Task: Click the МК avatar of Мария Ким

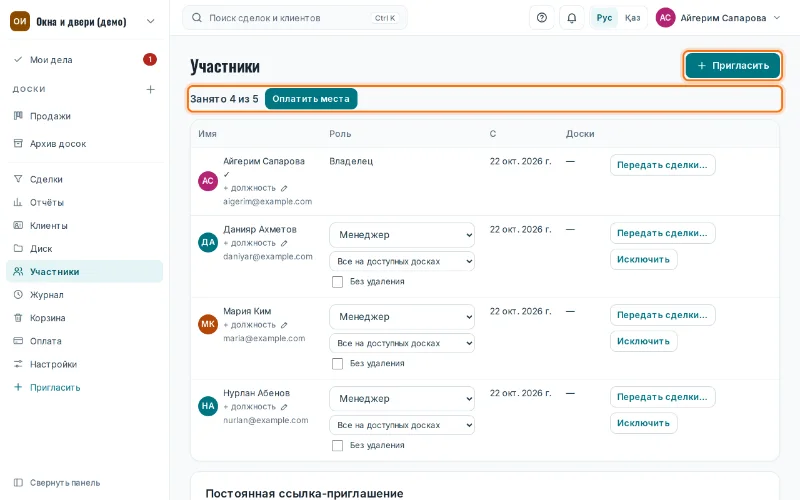Action: (x=208, y=324)
